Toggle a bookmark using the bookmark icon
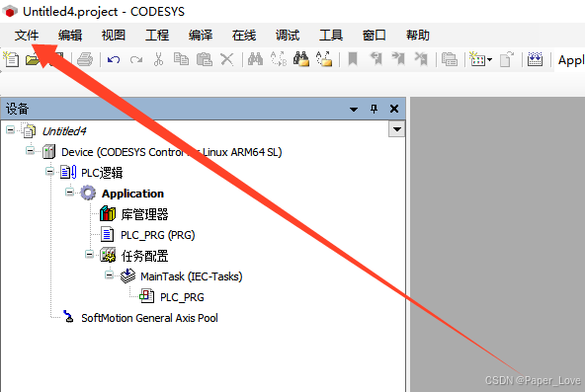Image resolution: width=585 pixels, height=392 pixels. (353, 59)
